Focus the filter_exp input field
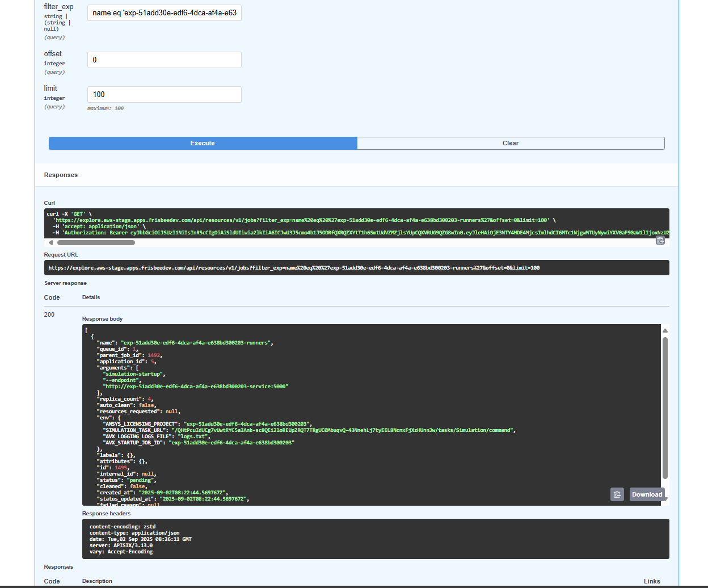Screen dimensions: 708x588 click(165, 12)
